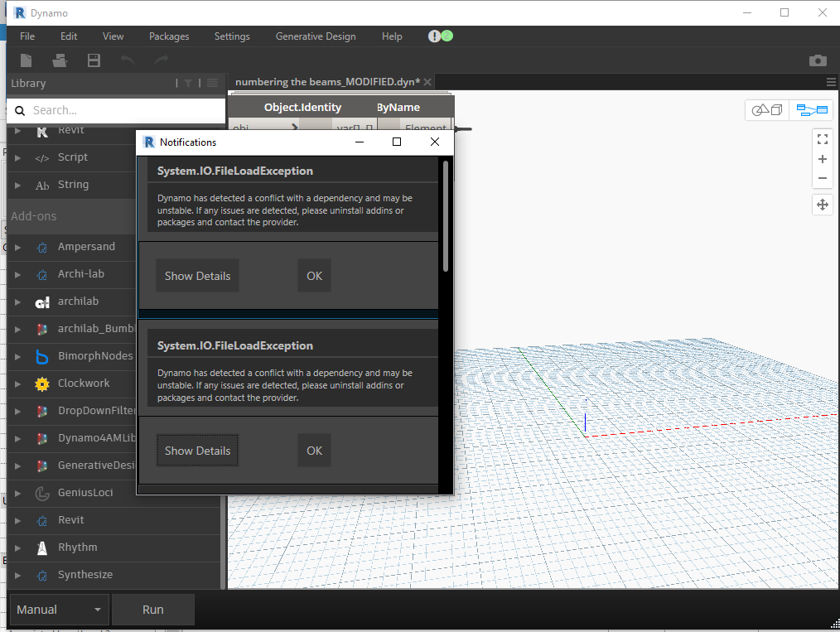The height and width of the screenshot is (632, 840).
Task: Click the library filter funnel icon
Action: pos(188,83)
